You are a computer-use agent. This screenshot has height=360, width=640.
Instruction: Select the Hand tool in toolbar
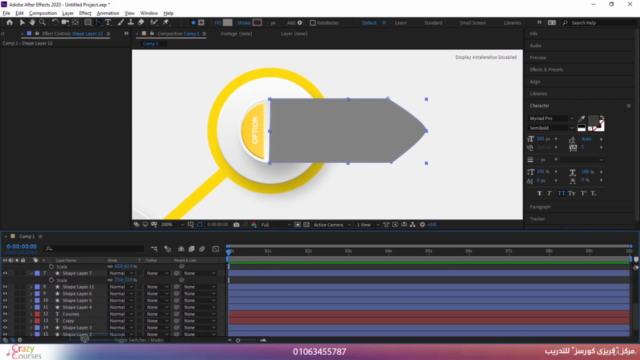32,22
